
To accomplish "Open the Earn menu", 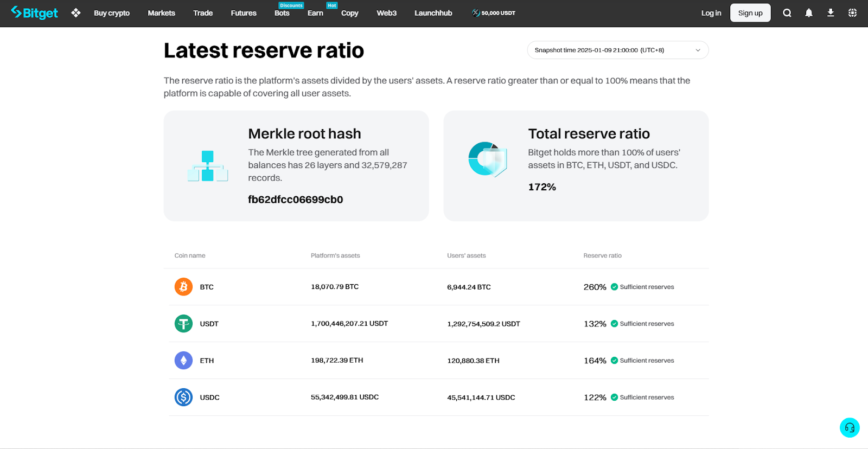I will (x=315, y=13).
